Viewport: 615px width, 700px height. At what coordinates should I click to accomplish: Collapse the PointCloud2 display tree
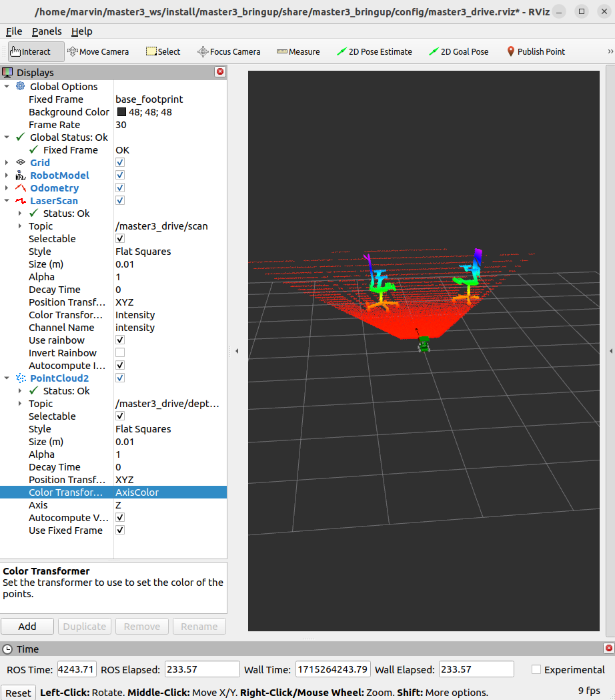click(7, 378)
